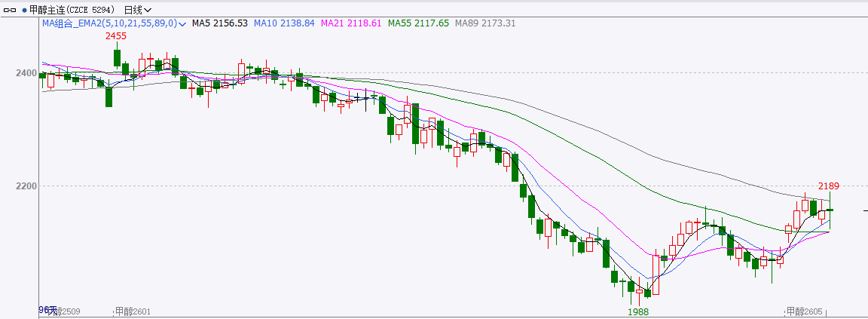Expand the MA组合_EMA2 indicator dropdown arrow
The image size is (868, 319).
coord(182,24)
